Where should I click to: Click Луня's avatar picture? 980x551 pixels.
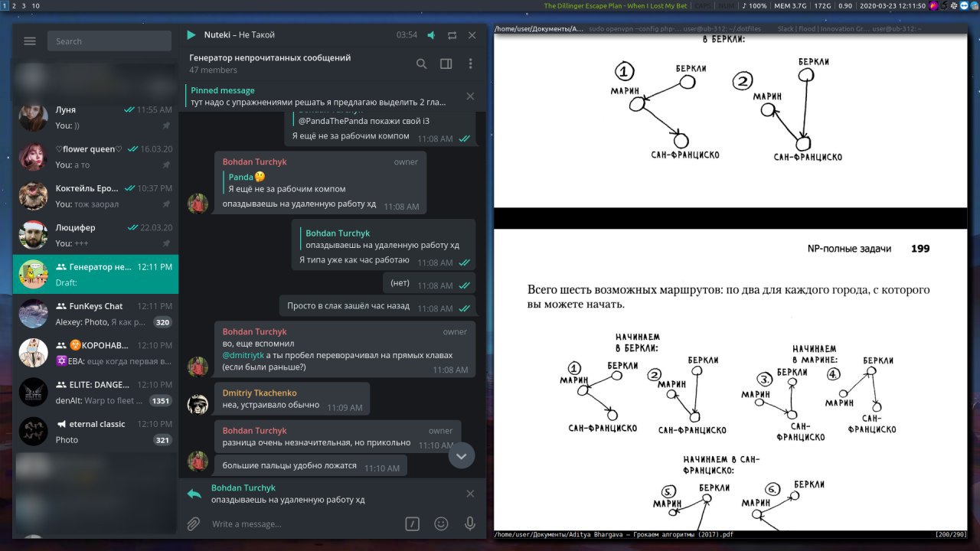point(34,118)
